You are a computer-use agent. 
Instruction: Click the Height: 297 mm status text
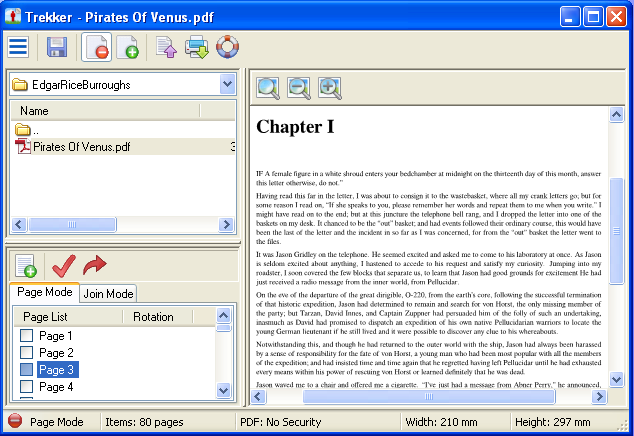[x=552, y=422]
